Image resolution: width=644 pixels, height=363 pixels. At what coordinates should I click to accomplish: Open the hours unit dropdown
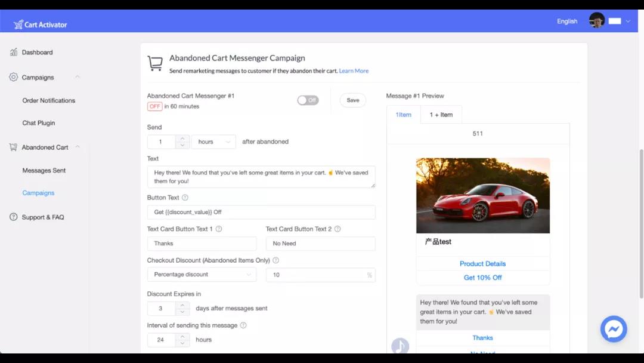click(213, 142)
